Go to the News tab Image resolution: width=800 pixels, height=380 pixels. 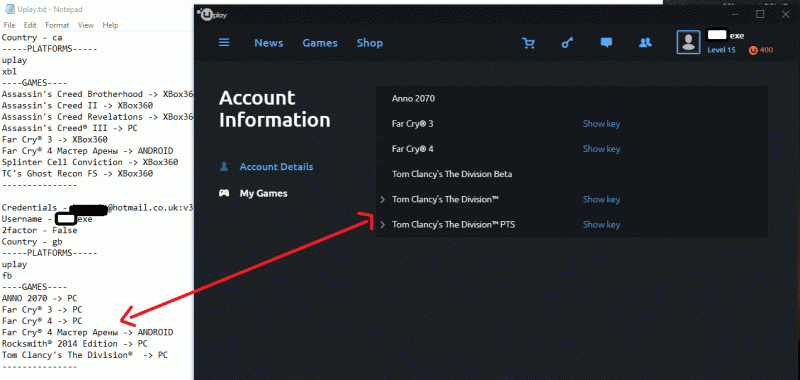click(x=268, y=43)
